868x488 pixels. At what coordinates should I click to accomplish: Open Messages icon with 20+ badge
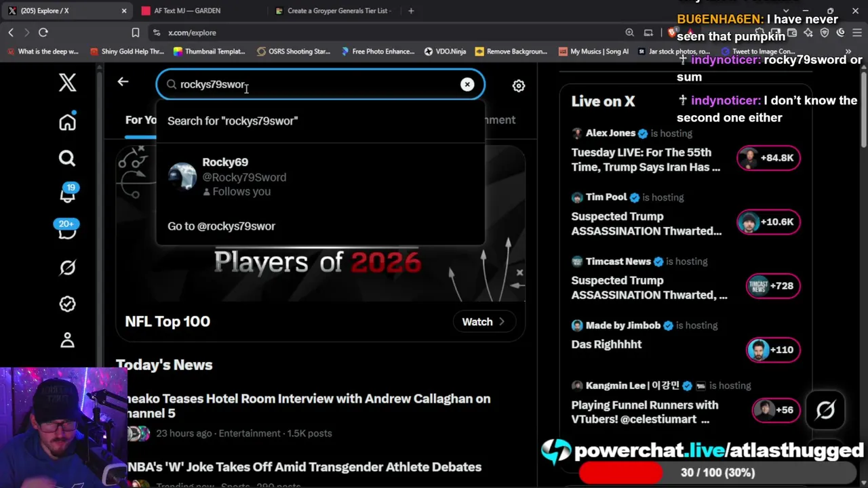click(x=67, y=230)
